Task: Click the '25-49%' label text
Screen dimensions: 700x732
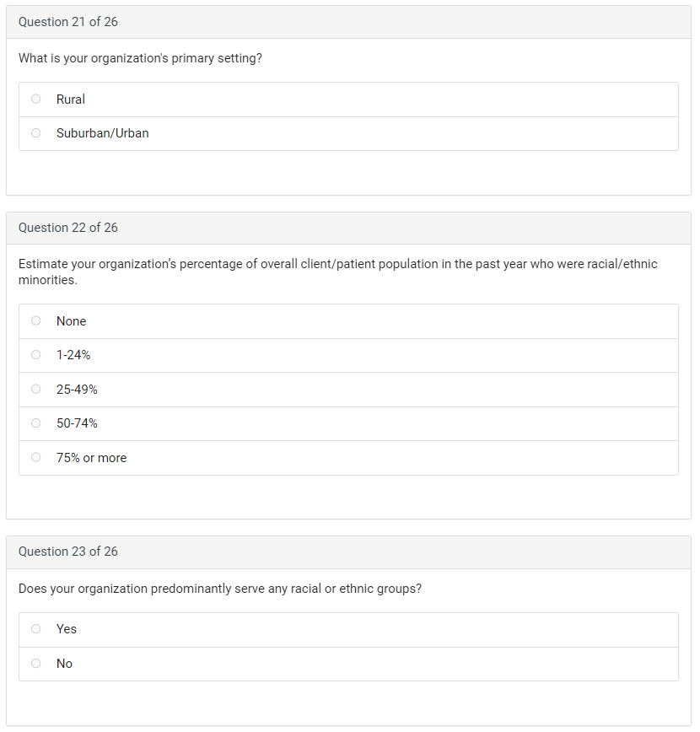Action: click(77, 390)
